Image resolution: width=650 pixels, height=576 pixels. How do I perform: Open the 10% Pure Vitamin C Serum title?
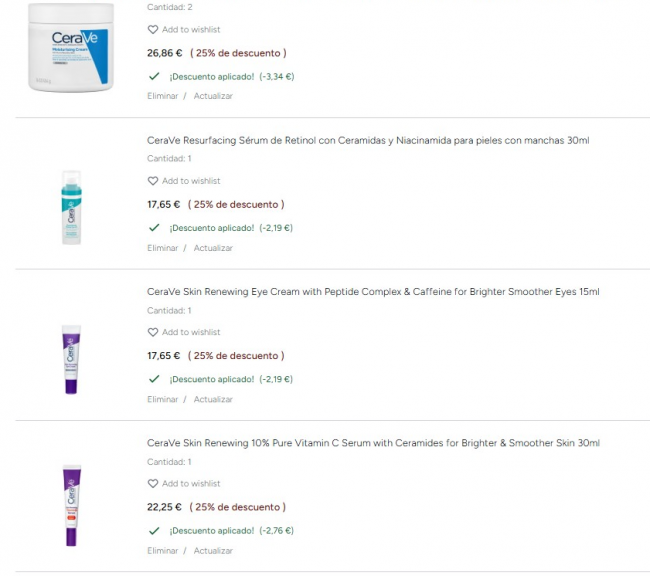[x=373, y=443]
